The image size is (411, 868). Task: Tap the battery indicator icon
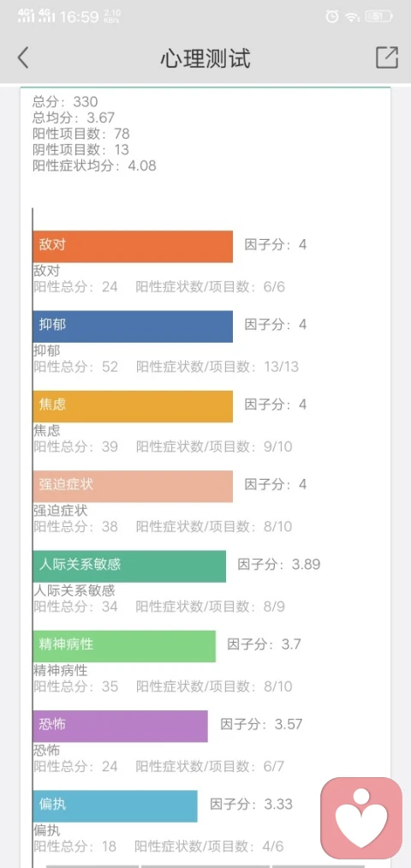tap(378, 16)
